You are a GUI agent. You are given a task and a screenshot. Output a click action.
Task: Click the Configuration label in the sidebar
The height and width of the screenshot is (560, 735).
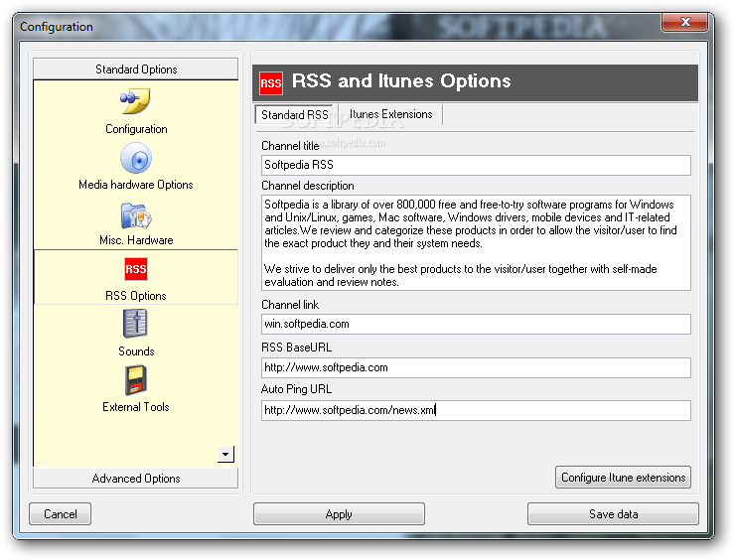coord(136,129)
